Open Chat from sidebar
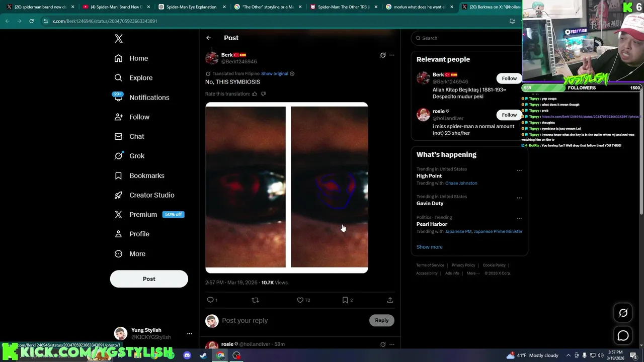This screenshot has height=362, width=644. (129, 136)
